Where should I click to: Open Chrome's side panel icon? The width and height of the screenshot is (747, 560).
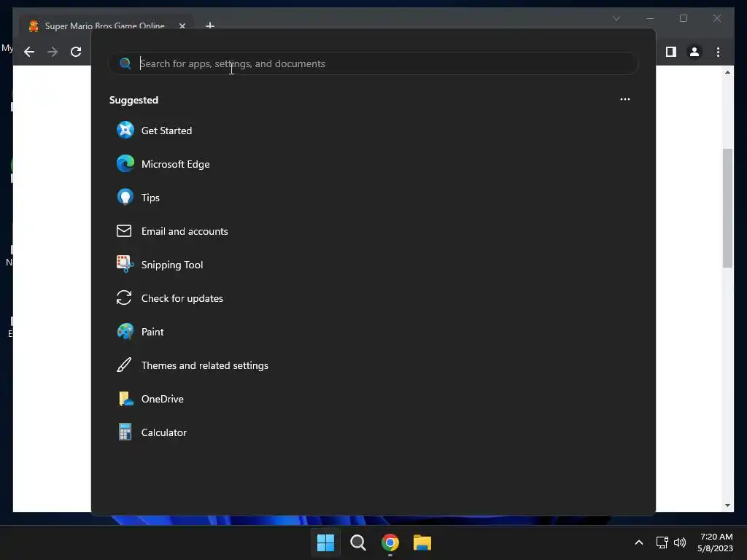(671, 52)
